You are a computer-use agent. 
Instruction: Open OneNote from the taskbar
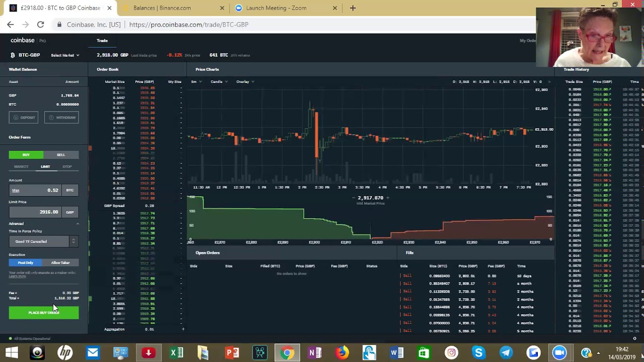pyautogui.click(x=314, y=352)
